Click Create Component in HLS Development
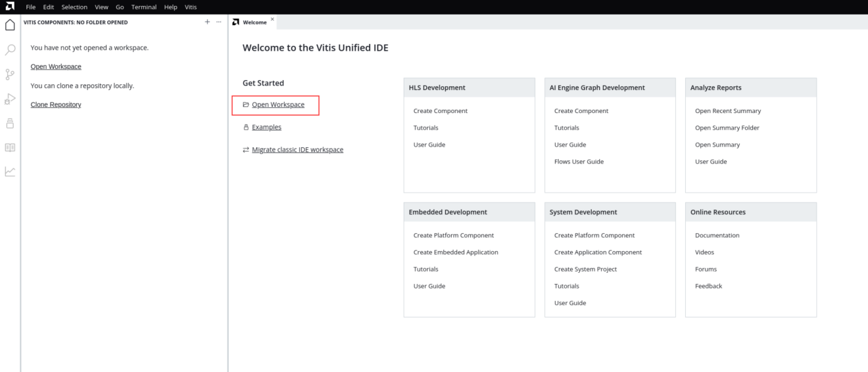Image resolution: width=868 pixels, height=372 pixels. click(441, 111)
